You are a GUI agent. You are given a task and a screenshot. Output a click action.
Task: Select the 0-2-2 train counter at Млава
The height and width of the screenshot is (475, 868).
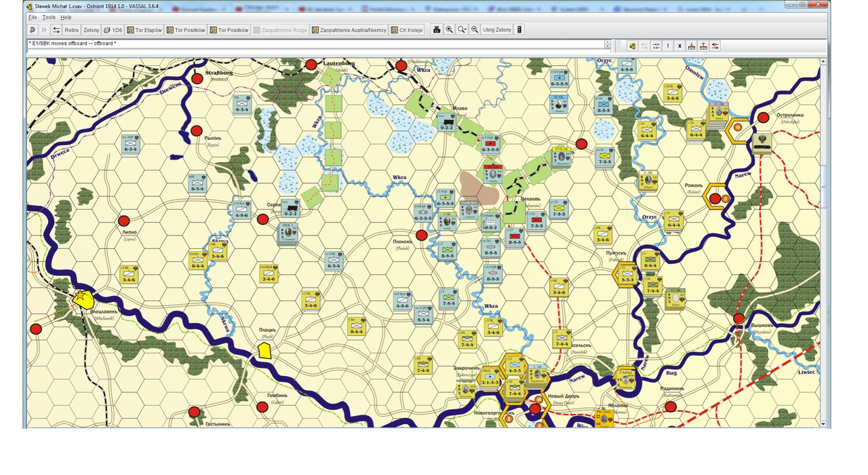click(446, 122)
